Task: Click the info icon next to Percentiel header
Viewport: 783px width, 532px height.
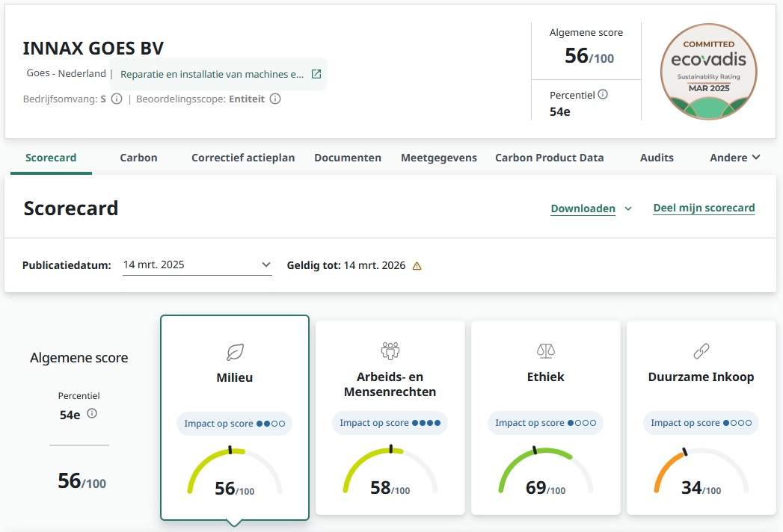Action: tap(603, 95)
